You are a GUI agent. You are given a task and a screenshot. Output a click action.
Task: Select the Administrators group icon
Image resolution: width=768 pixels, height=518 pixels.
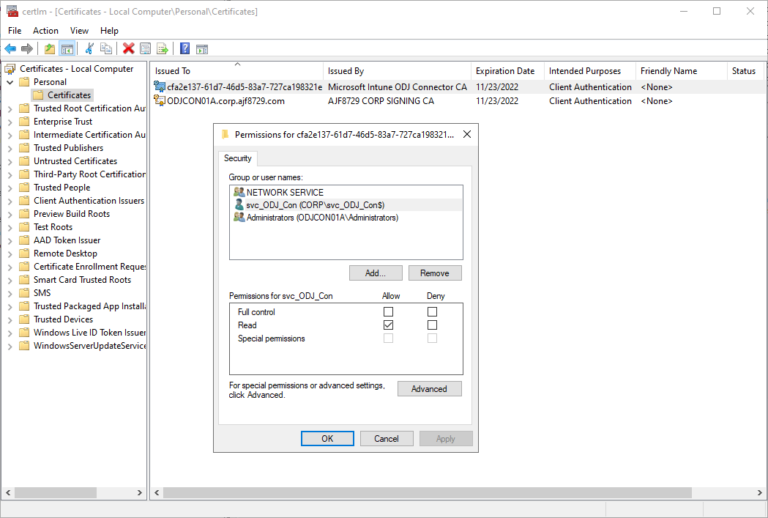(x=239, y=217)
